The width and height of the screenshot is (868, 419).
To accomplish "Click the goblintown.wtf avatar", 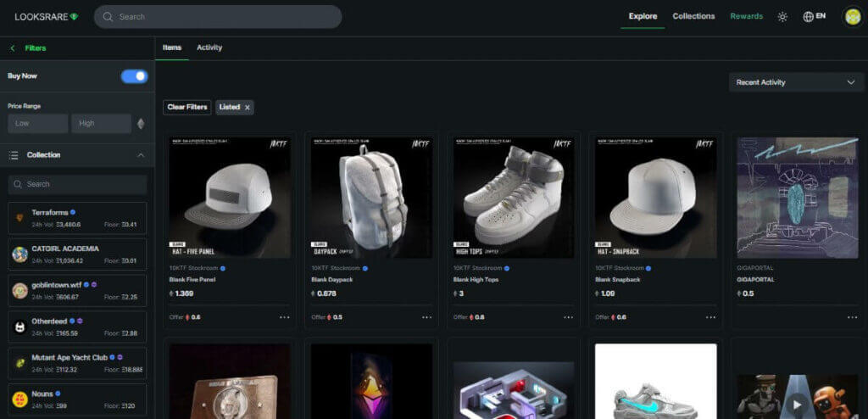I will 20,291.
